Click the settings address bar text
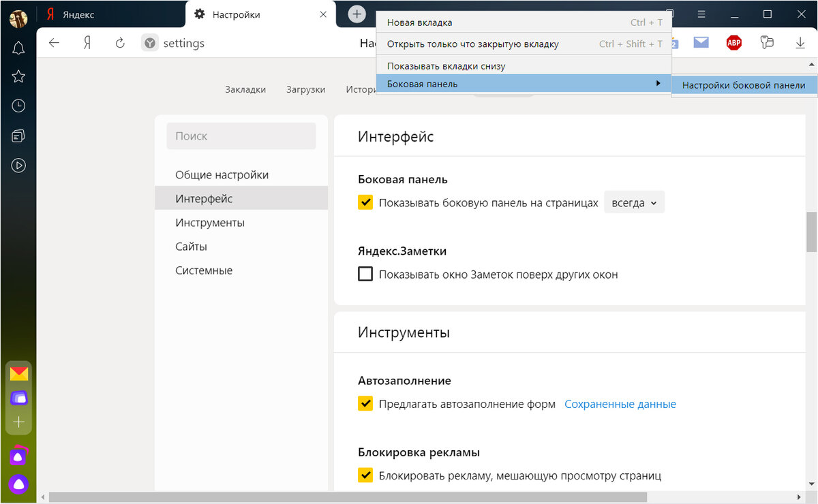 point(184,43)
